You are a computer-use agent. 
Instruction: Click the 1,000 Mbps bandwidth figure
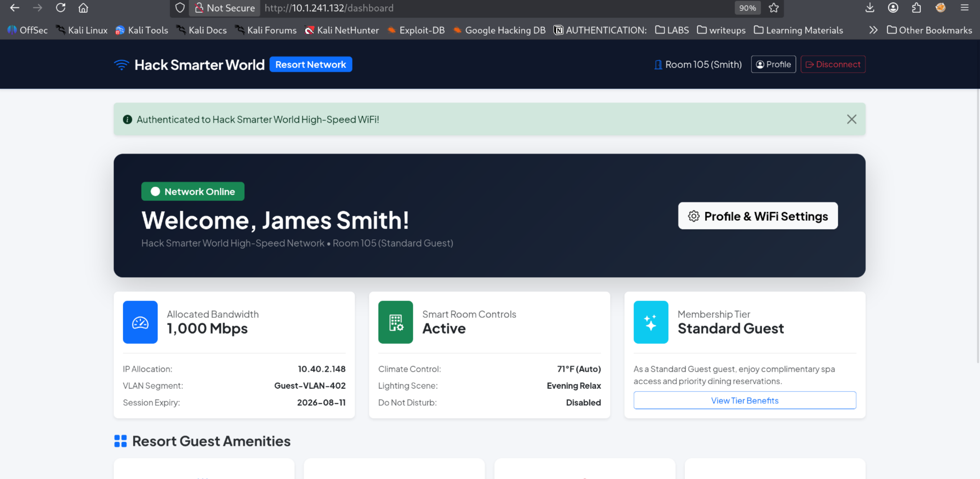pyautogui.click(x=207, y=328)
